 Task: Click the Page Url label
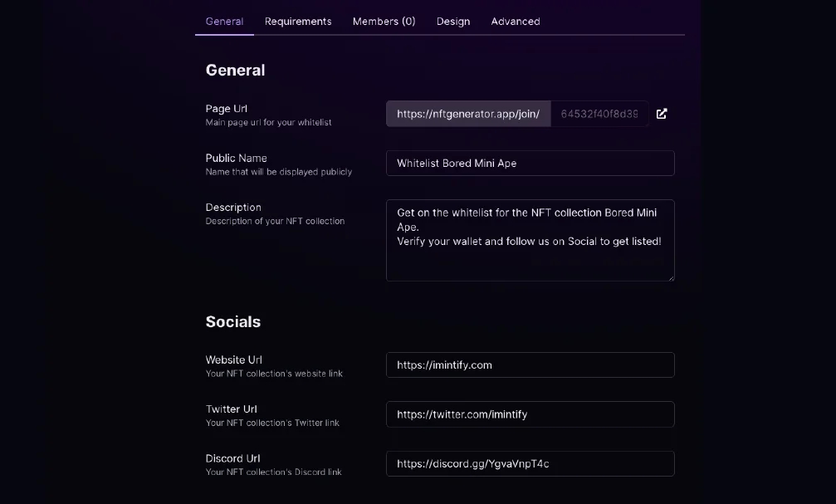(227, 109)
